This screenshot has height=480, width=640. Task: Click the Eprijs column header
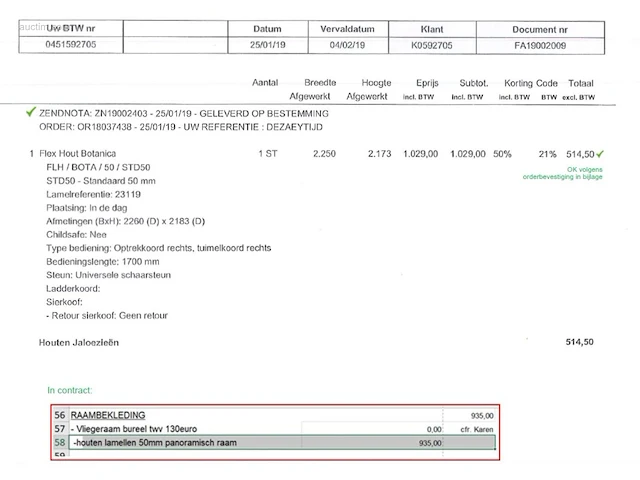point(427,83)
